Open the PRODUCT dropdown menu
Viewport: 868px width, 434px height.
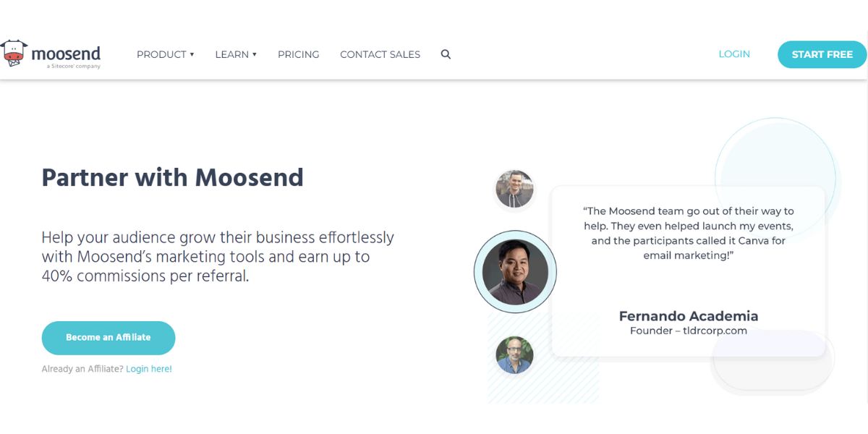tap(162, 54)
